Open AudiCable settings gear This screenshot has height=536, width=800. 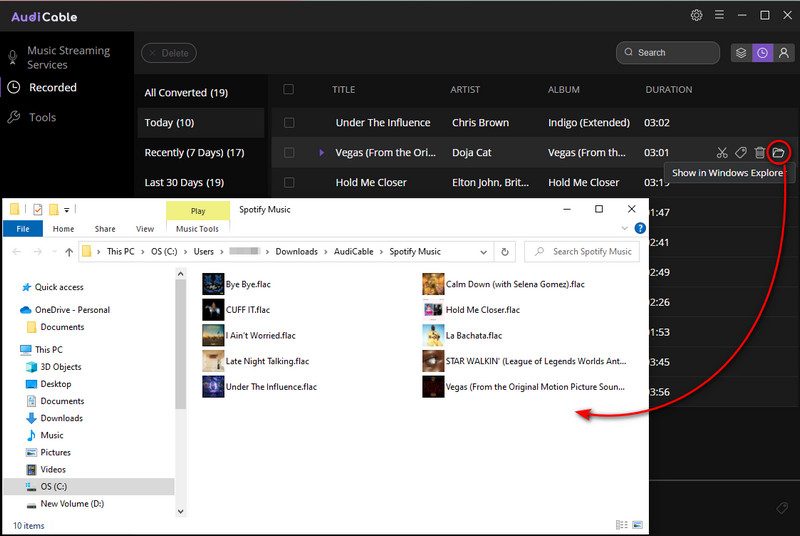[696, 15]
